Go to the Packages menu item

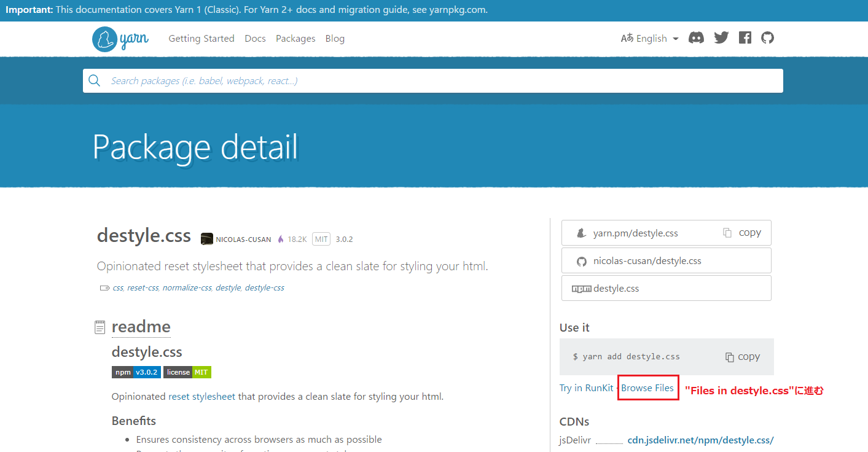[x=295, y=39]
